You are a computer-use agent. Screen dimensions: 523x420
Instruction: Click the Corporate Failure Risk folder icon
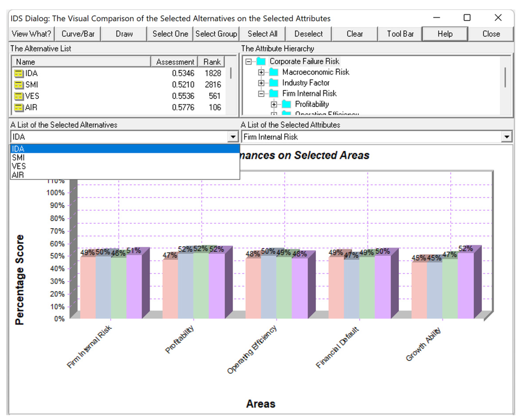[261, 61]
